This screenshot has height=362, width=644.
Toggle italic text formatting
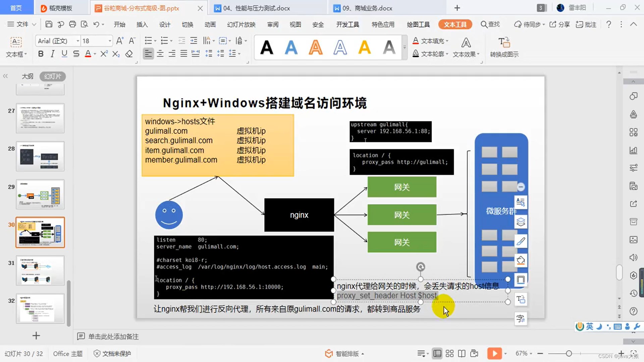click(52, 54)
